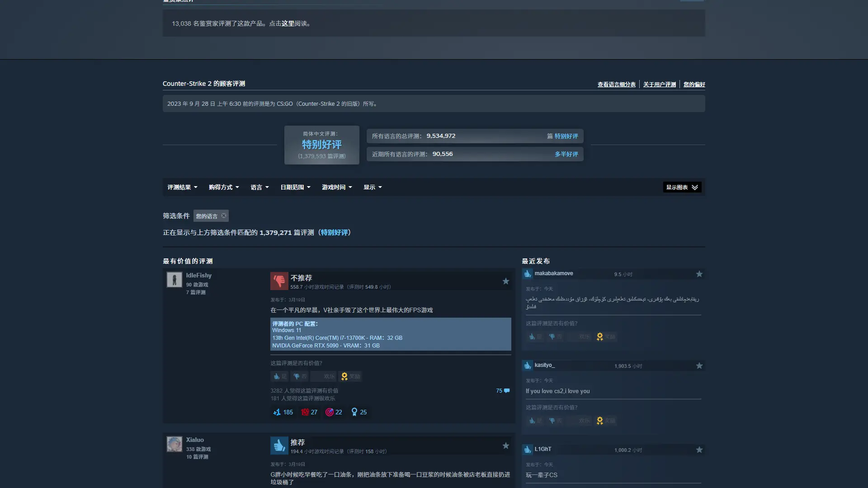Image resolution: width=868 pixels, height=488 pixels.
Task: Toggle star on IdleFishy's review
Action: click(x=506, y=282)
